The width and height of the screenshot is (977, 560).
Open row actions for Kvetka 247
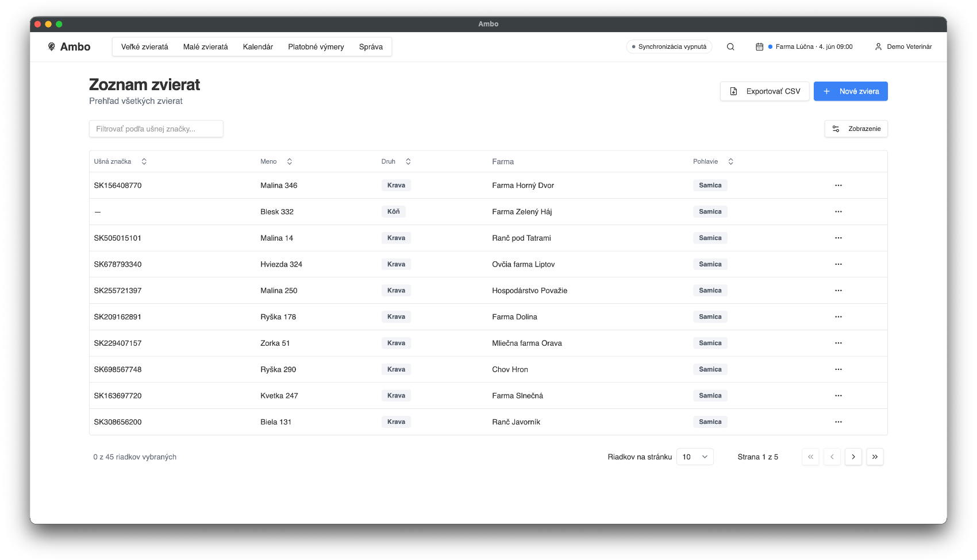point(838,396)
